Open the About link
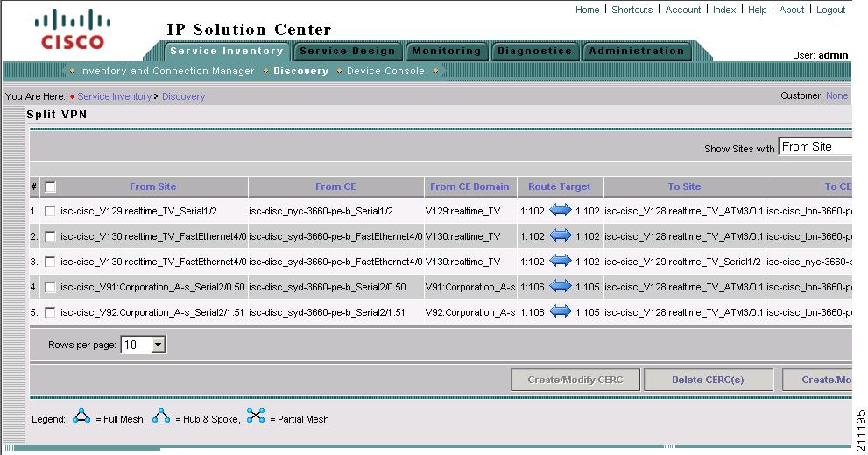868x455 pixels. click(x=792, y=10)
